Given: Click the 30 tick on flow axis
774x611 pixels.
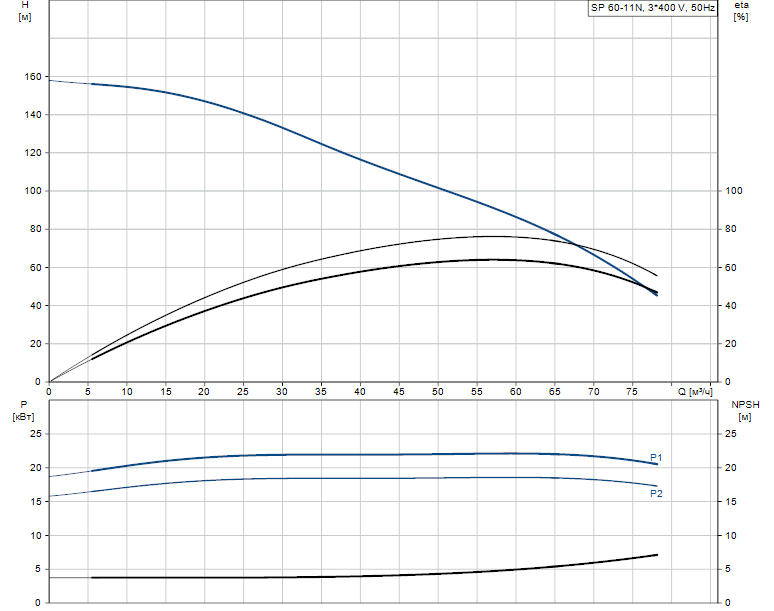Looking at the screenshot, I should tap(281, 391).
